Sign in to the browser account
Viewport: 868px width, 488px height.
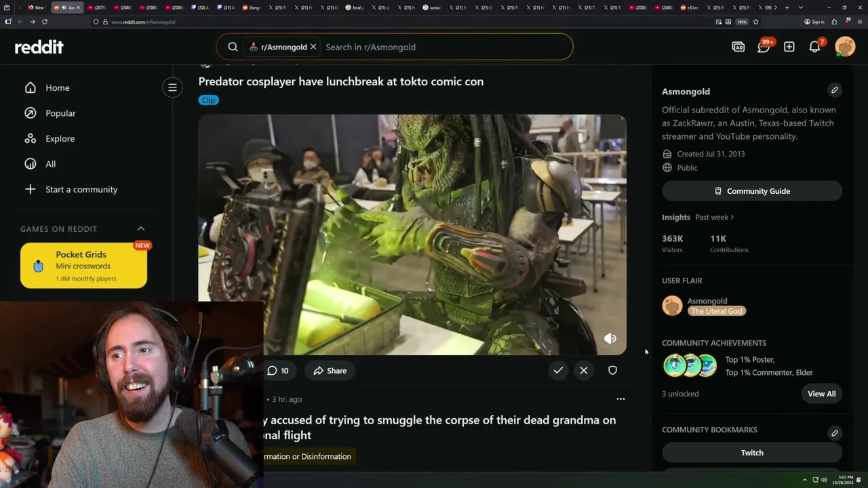[x=814, y=22]
